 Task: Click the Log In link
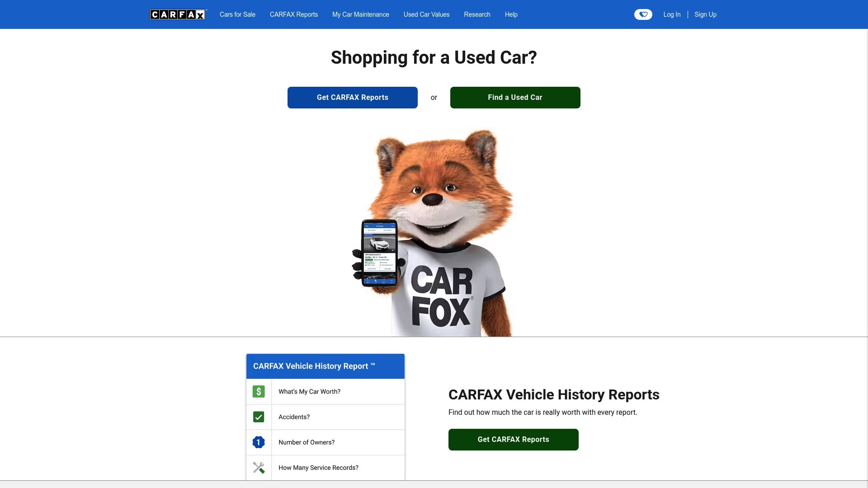pos(672,14)
